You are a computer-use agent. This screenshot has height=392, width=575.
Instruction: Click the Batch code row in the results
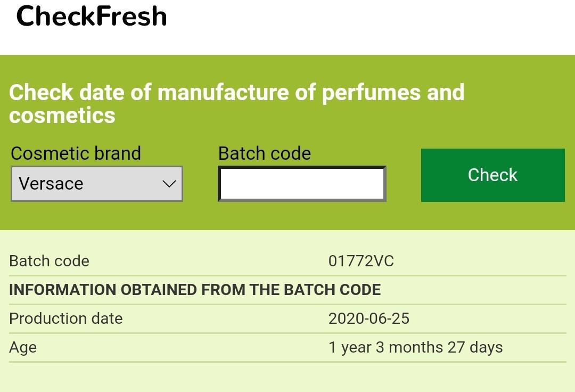(49, 261)
